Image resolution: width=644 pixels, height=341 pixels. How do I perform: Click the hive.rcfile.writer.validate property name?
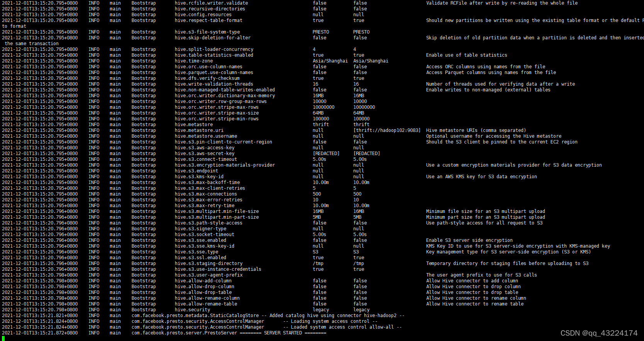click(211, 3)
